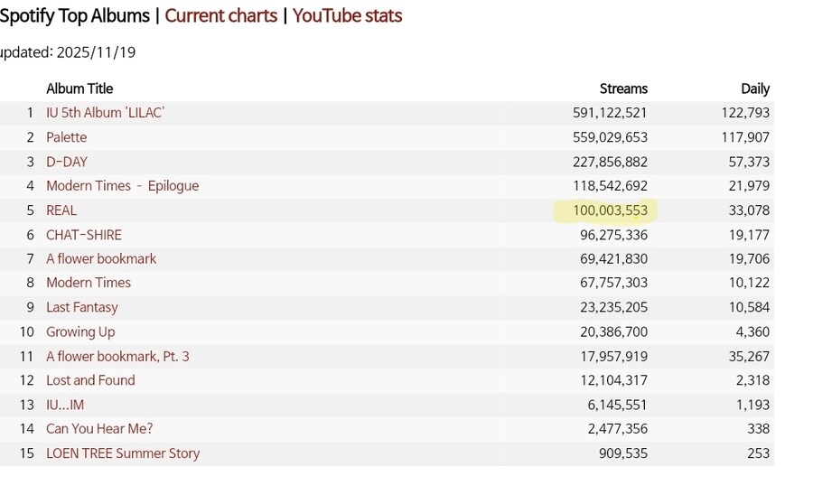Click the highlighted 100,003,553 streams value
Image resolution: width=813 pixels, height=504 pixels.
tap(610, 210)
